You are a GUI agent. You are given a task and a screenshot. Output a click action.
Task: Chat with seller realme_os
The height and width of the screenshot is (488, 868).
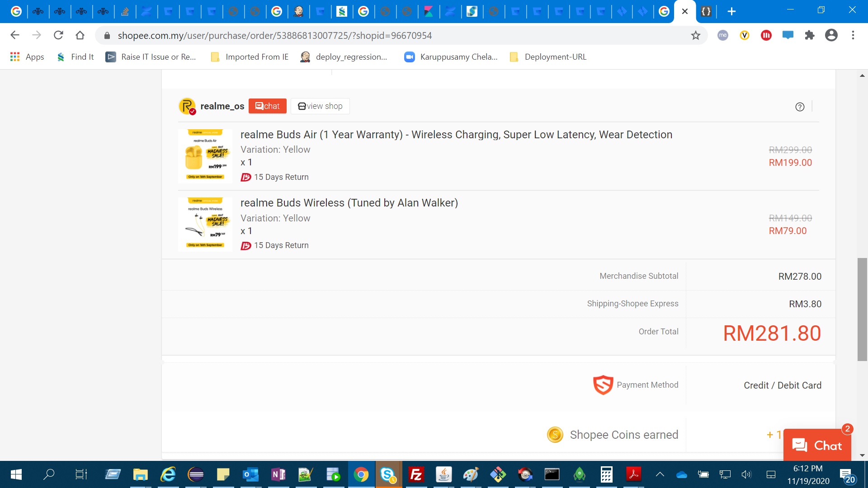(268, 106)
